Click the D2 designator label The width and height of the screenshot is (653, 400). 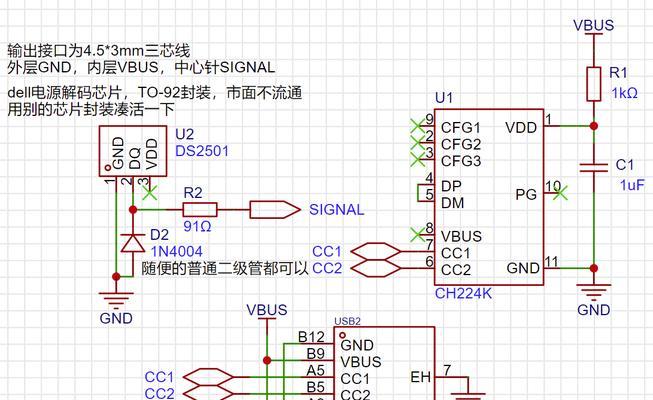159,235
